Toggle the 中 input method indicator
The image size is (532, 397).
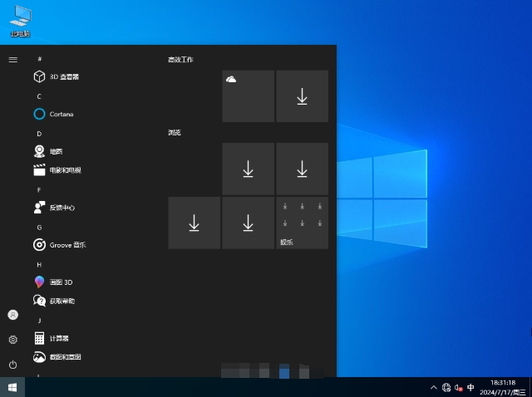click(470, 388)
